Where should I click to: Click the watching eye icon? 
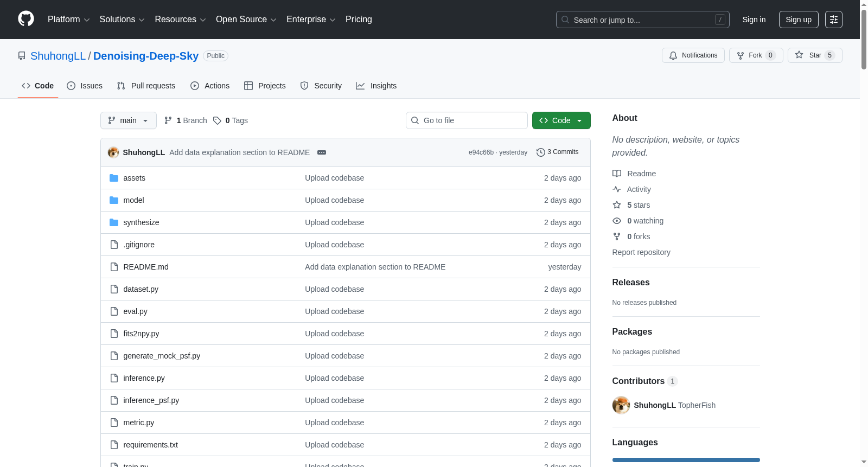[x=617, y=221]
